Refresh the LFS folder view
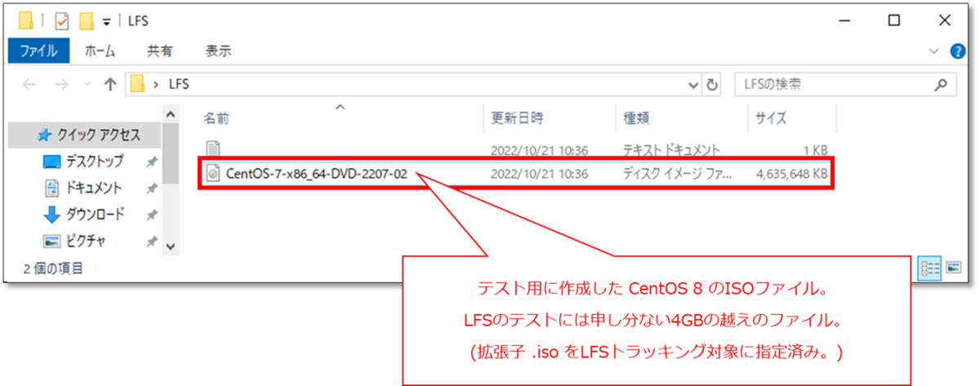The width and height of the screenshot is (980, 386). pos(712,84)
